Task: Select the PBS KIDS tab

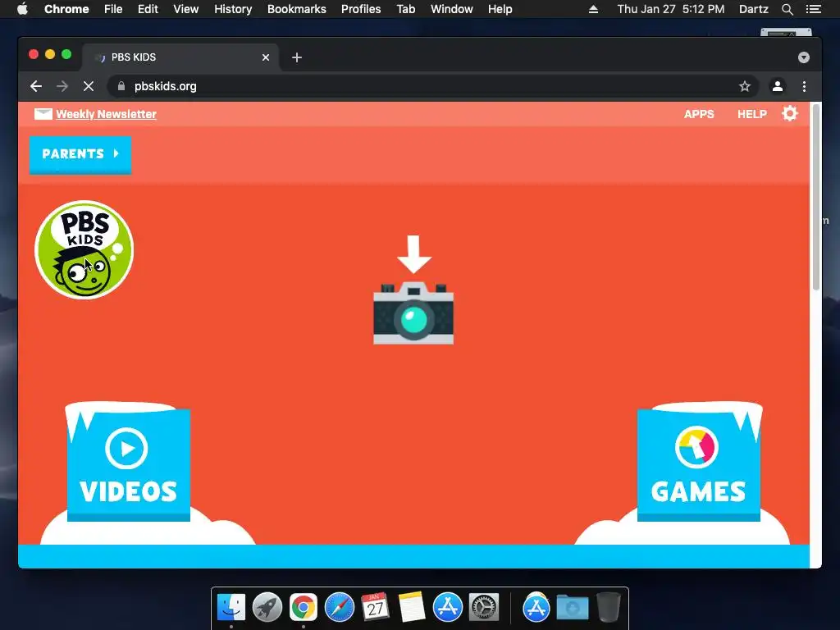Action: click(180, 57)
